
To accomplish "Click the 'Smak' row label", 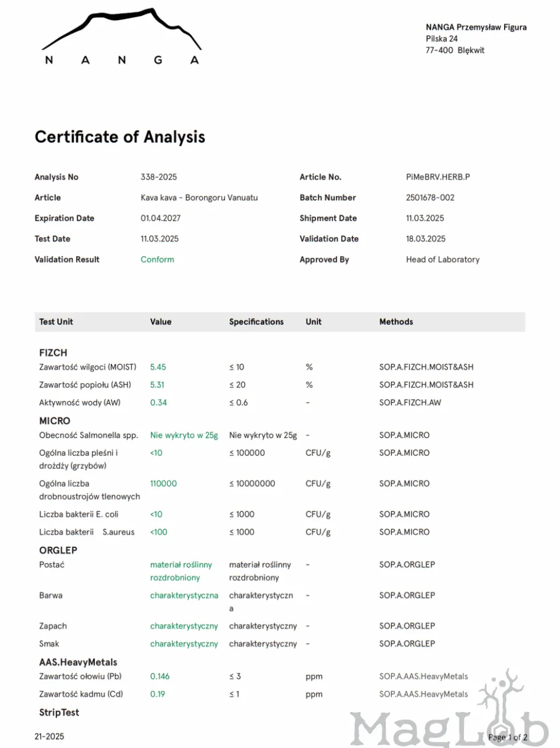I will point(49,644).
